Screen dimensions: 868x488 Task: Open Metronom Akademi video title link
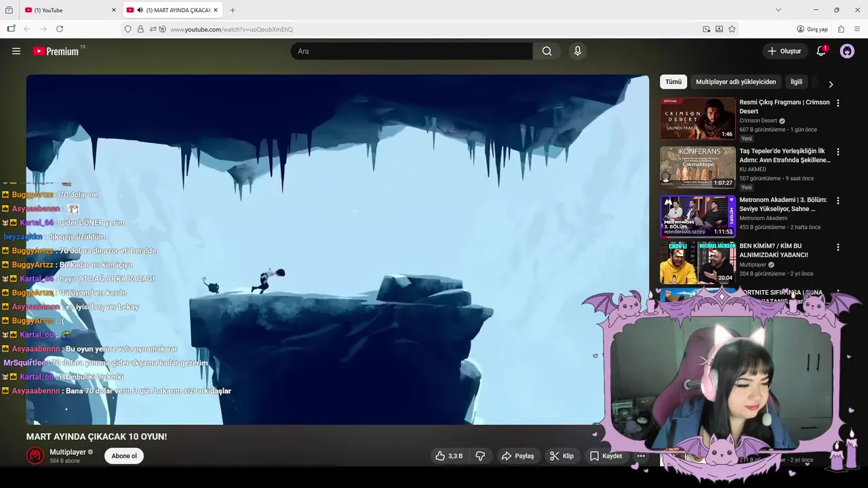[783, 205]
